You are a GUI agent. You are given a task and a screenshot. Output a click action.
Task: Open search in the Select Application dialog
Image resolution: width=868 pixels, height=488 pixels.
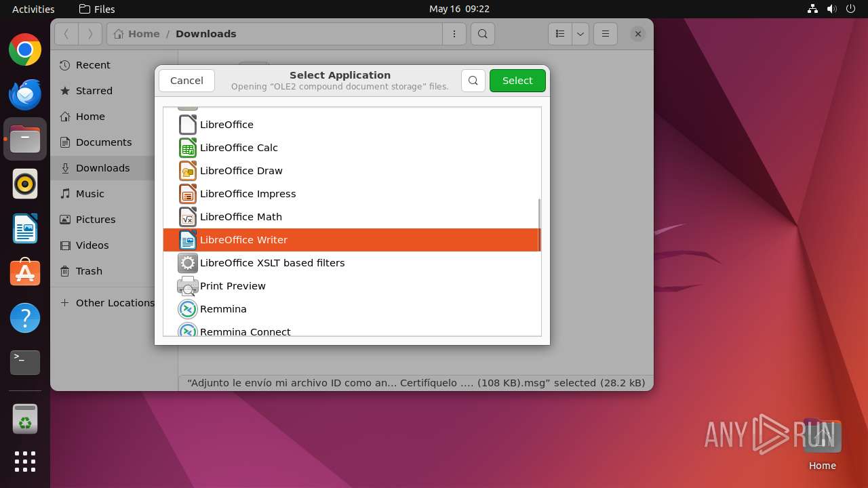point(473,81)
